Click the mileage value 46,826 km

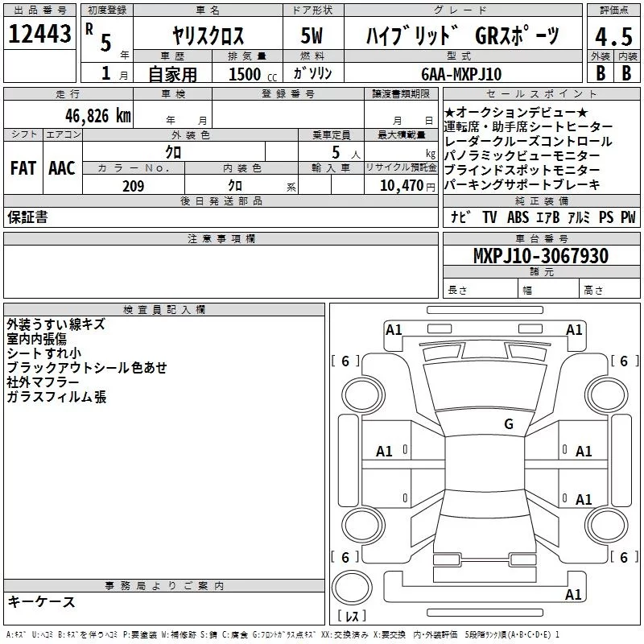click(x=98, y=116)
